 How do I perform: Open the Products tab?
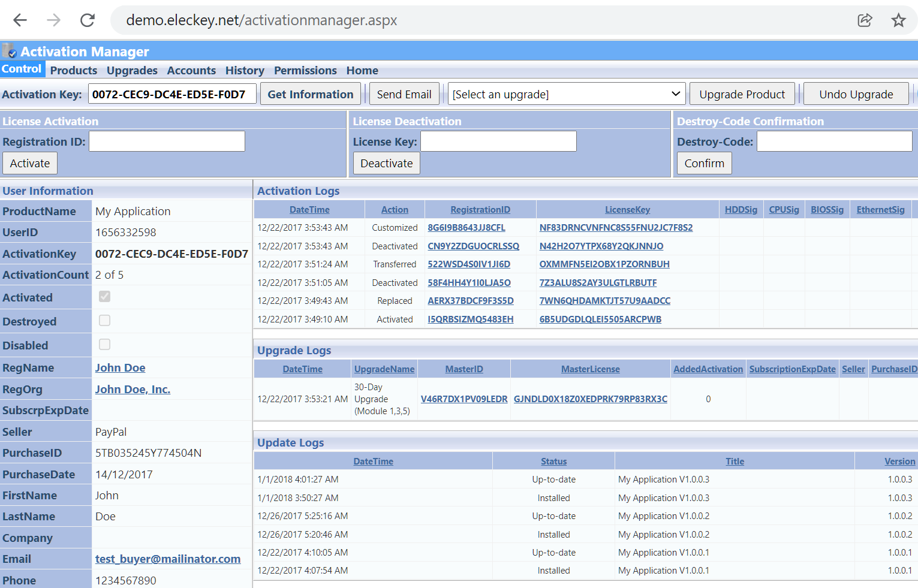click(74, 70)
